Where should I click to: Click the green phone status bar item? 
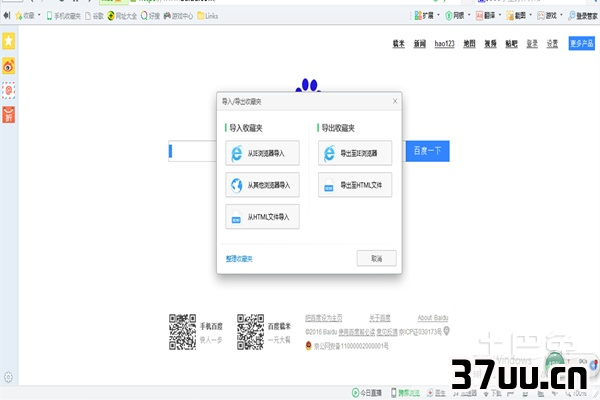(406, 393)
